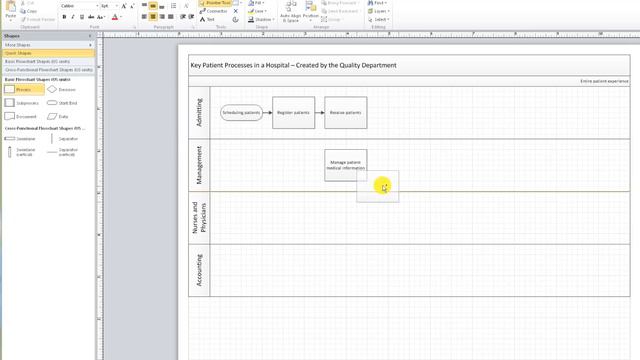The image size is (640, 360).
Task: Select the Text Block tool
Action: click(x=236, y=19)
